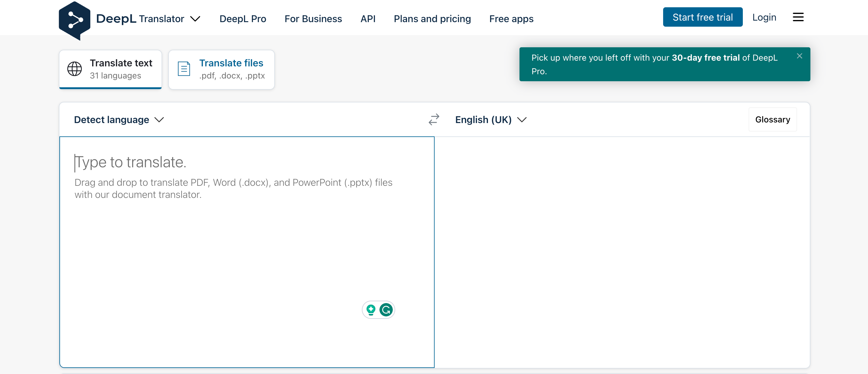
Task: Go to DeepL Pro menu item
Action: point(242,19)
